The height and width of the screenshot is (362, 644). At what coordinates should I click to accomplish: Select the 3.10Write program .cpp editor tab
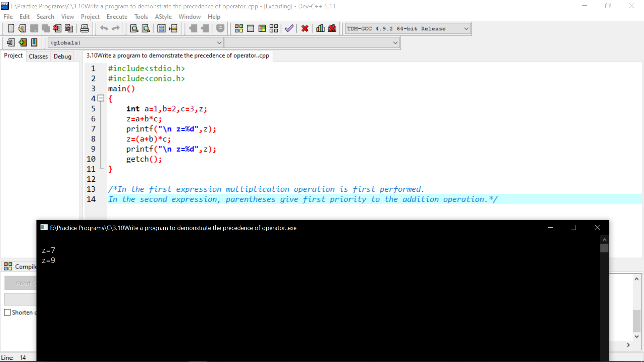178,56
